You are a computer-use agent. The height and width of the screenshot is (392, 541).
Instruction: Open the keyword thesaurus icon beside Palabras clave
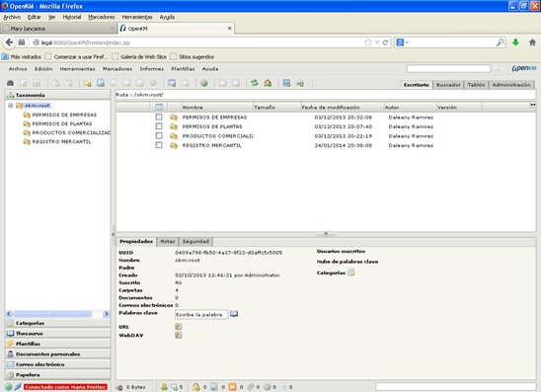(234, 314)
